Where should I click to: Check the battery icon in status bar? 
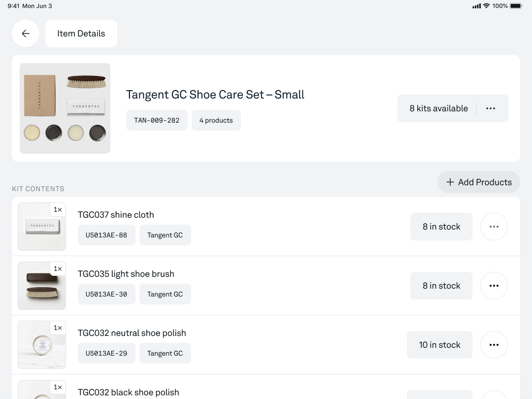(516, 6)
